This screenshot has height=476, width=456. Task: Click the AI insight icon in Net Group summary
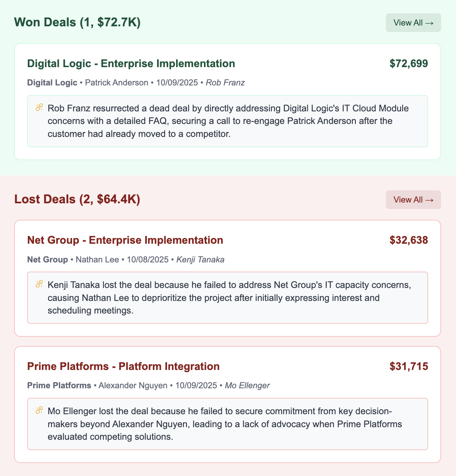(x=39, y=284)
